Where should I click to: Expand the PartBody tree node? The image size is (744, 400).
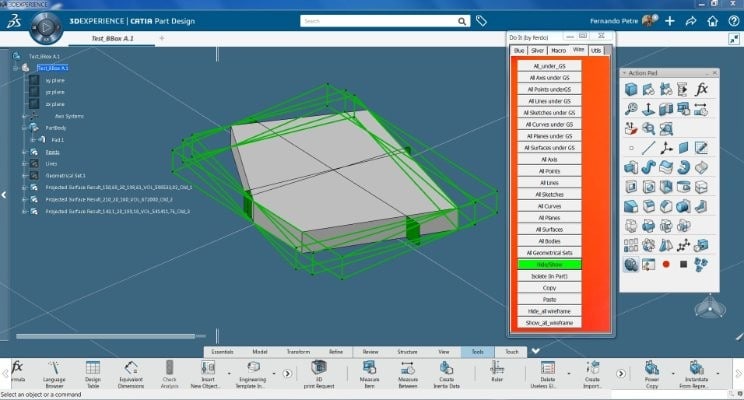(x=24, y=128)
